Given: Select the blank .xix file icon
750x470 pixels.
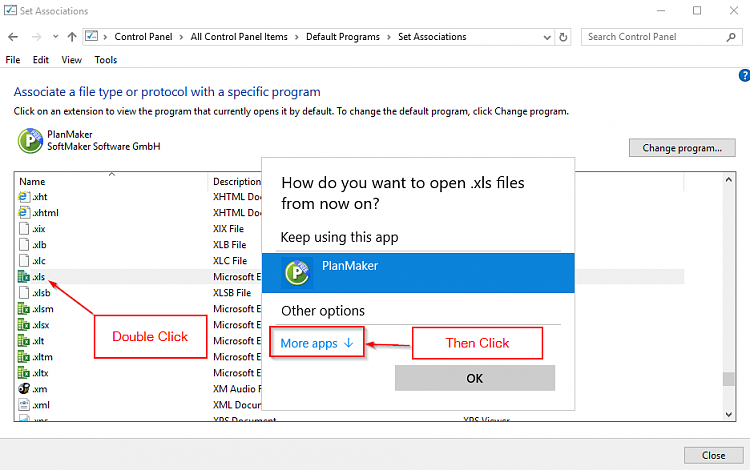Looking at the screenshot, I should 24,229.
